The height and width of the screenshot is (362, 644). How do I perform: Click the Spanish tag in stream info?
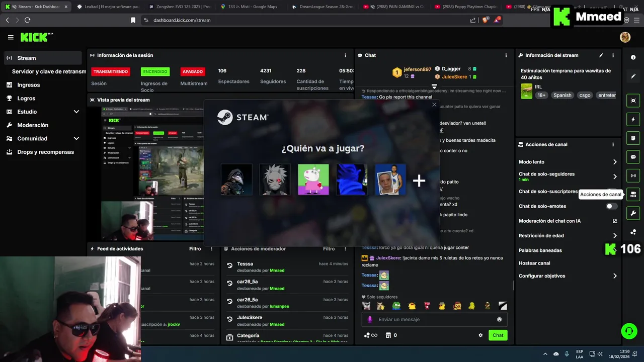coord(562,95)
